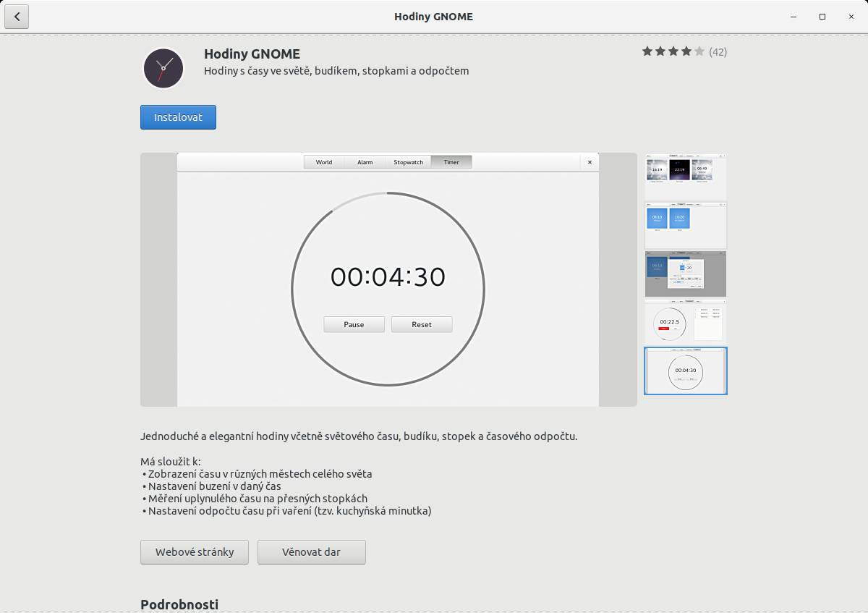Go back using the header arrow button

(17, 17)
